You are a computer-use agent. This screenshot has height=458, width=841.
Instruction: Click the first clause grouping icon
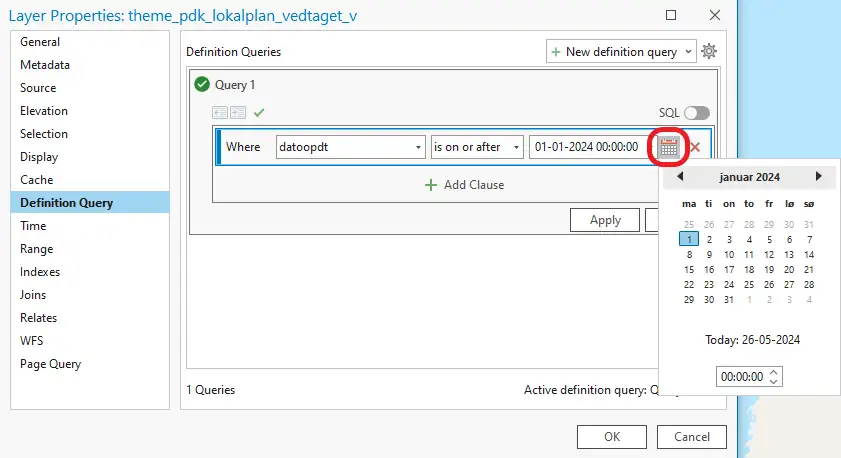coord(220,113)
